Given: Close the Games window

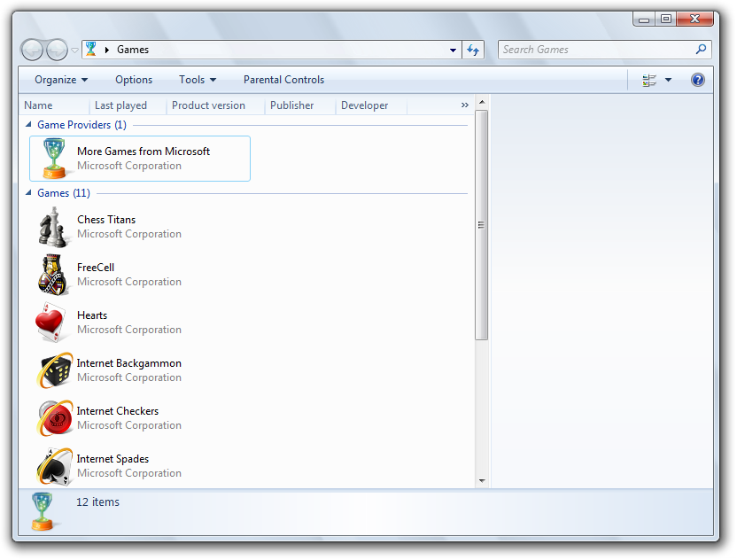Looking at the screenshot, I should 694,19.
